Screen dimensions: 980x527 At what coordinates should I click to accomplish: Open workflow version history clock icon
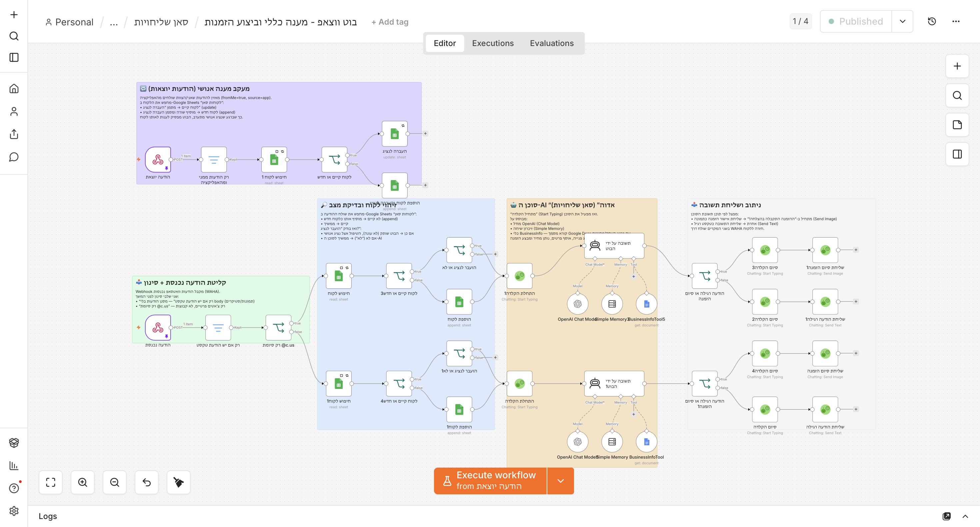932,21
